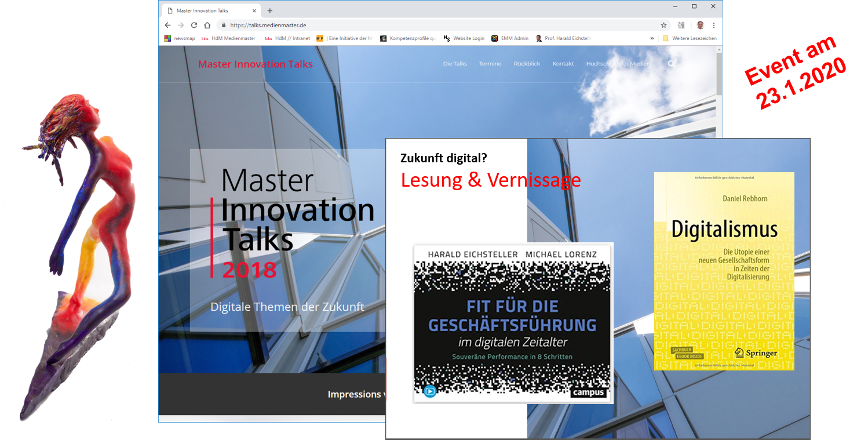Click the play icon on campus book cover
The height and width of the screenshot is (440, 868).
pyautogui.click(x=430, y=391)
